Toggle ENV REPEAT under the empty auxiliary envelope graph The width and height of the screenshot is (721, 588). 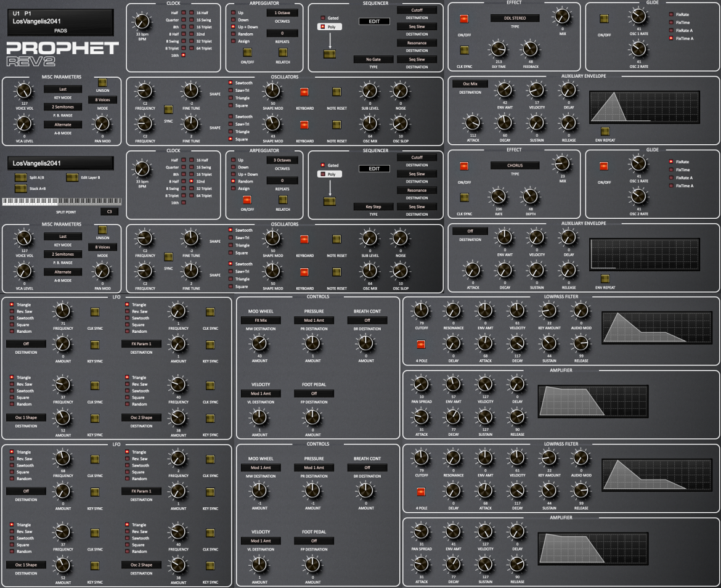coord(605,279)
